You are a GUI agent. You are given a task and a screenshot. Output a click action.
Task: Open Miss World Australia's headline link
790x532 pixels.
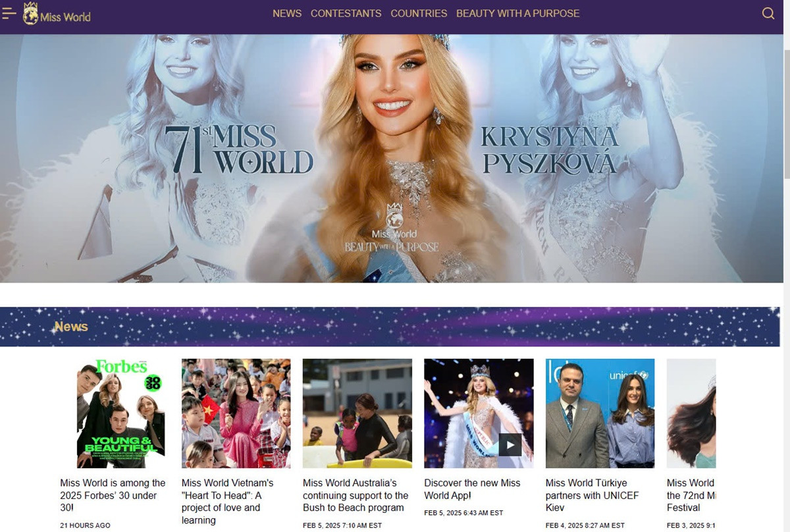coord(355,495)
